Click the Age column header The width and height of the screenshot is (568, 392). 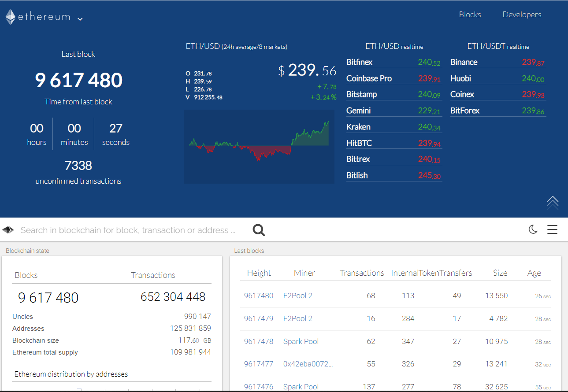tap(534, 274)
